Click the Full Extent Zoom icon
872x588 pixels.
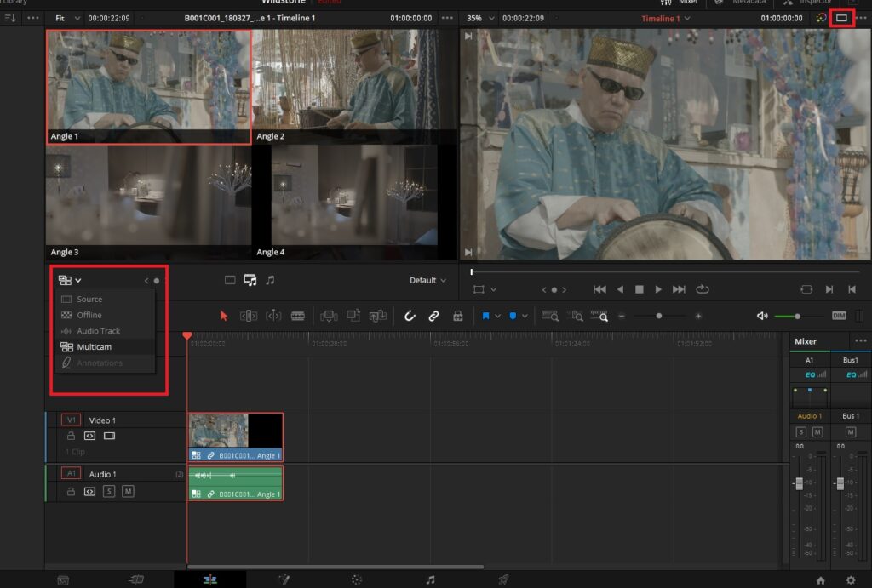click(549, 316)
